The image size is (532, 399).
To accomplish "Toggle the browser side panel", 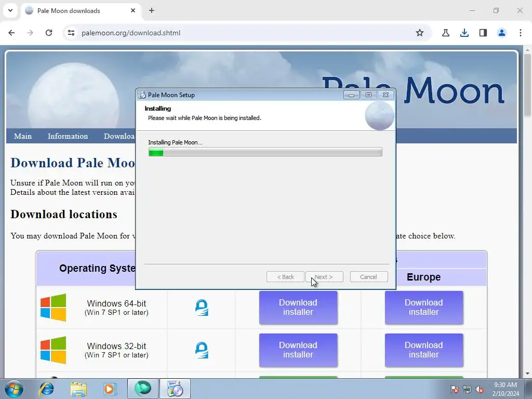I will [x=483, y=33].
